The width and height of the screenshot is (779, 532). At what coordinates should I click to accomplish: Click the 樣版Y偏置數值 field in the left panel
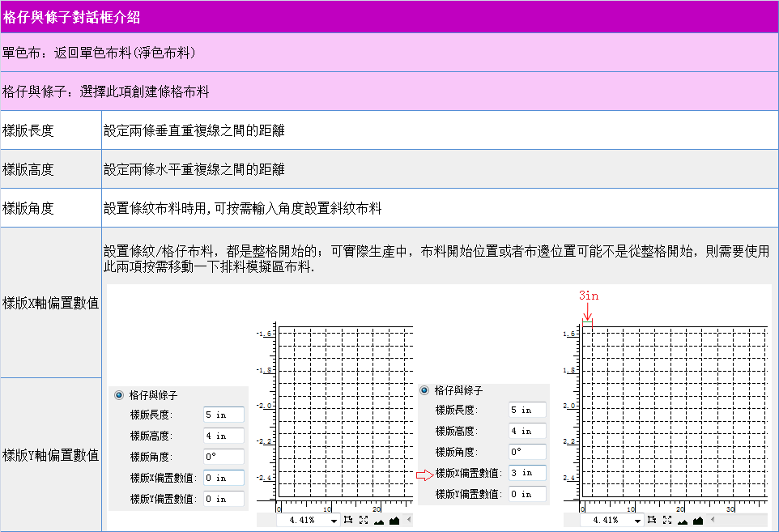click(x=223, y=499)
